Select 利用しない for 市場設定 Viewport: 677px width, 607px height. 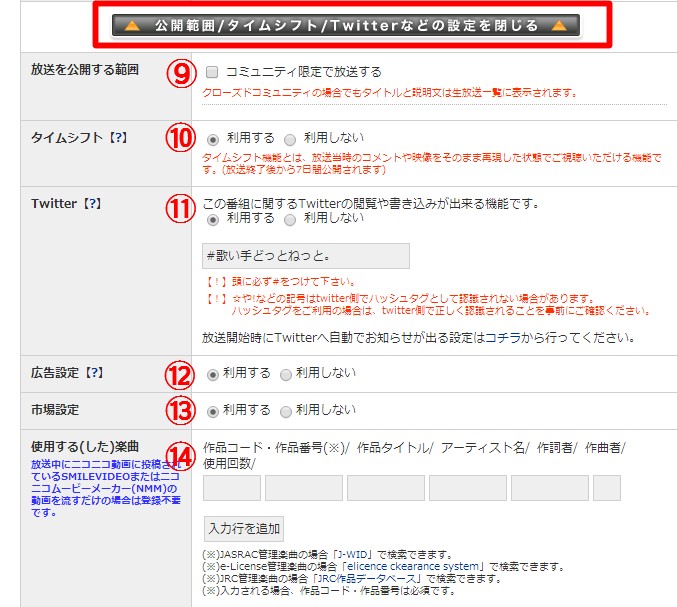[286, 411]
